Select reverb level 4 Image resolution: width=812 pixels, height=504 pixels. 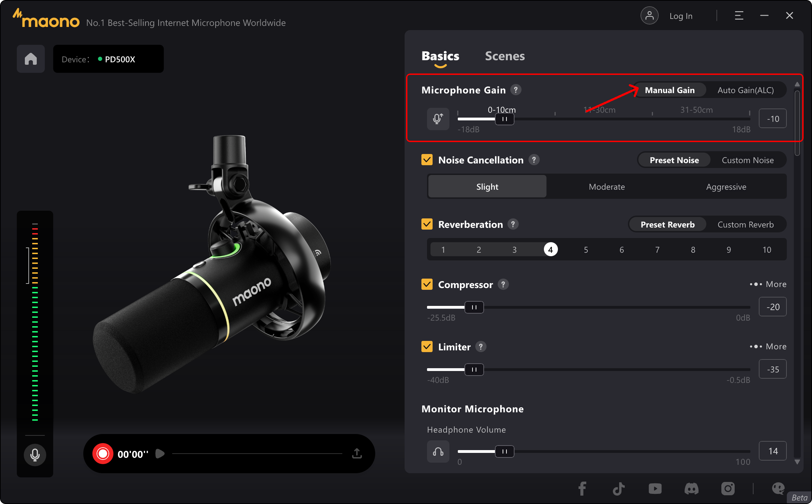pyautogui.click(x=551, y=250)
